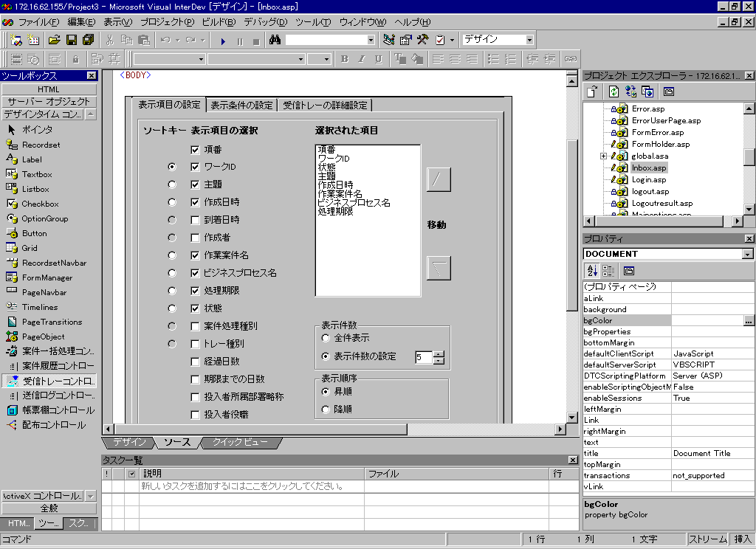Click the サーバー オブジェクト toolbox section button
756x549 pixels.
pos(49,101)
